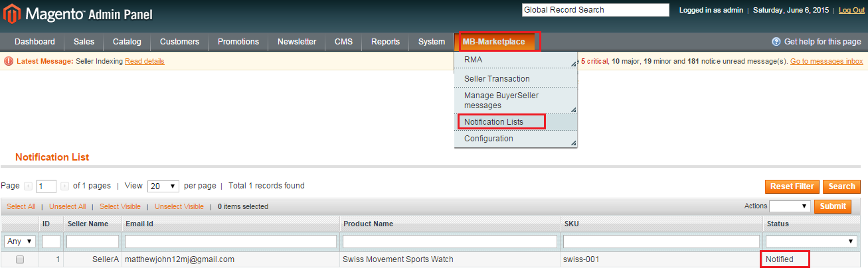Go to previous page arrow icon

[28, 186]
